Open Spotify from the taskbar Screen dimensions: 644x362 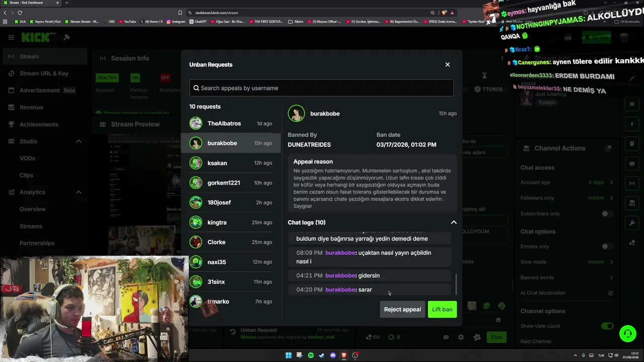[x=310, y=355]
